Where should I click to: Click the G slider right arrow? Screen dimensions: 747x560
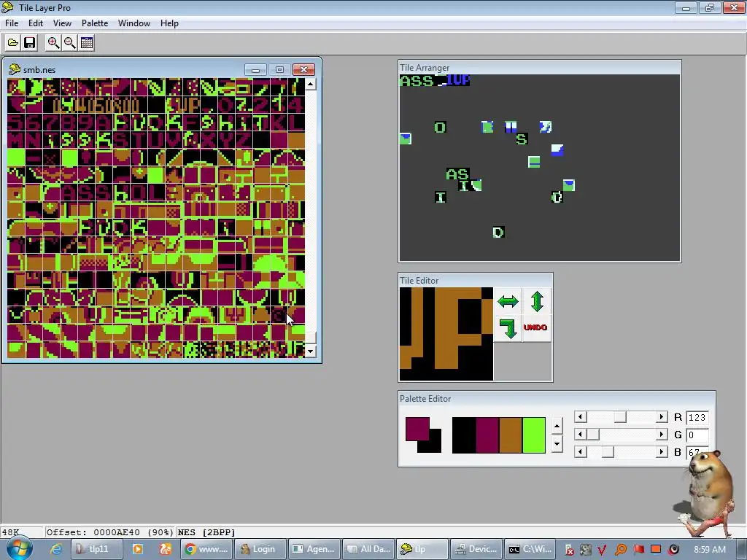(661, 435)
